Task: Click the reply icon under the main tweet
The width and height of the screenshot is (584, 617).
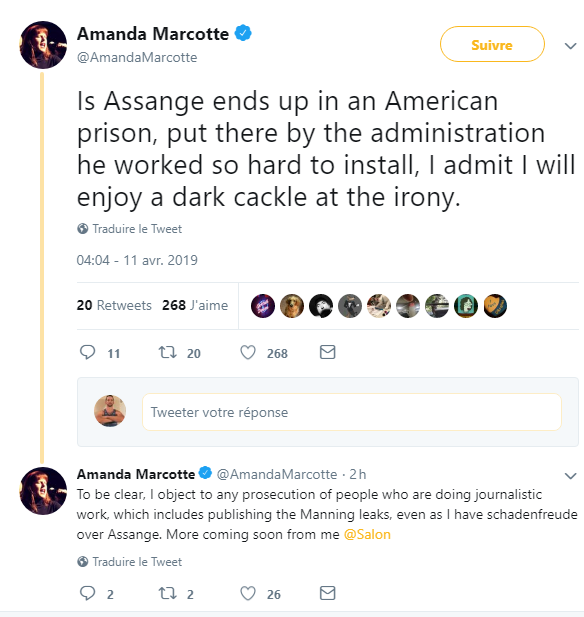Action: coord(87,352)
